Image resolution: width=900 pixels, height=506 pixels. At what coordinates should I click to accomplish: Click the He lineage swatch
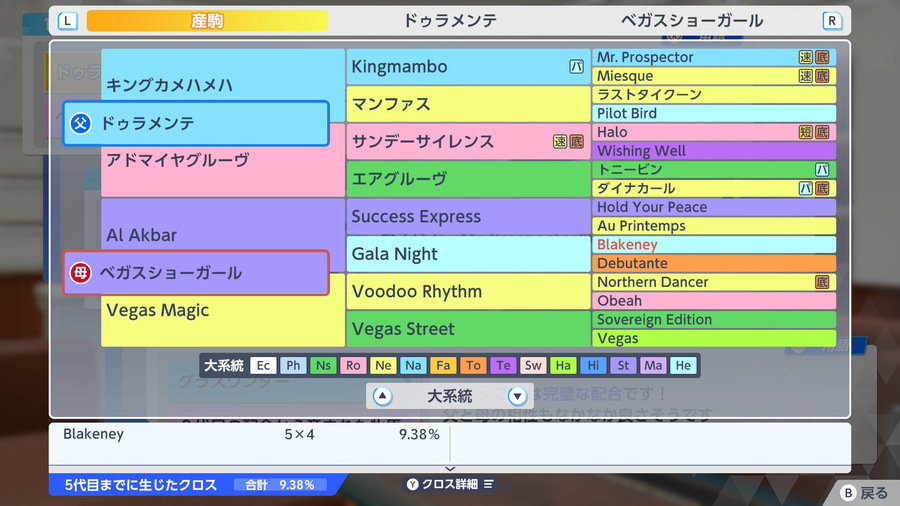coord(683,365)
